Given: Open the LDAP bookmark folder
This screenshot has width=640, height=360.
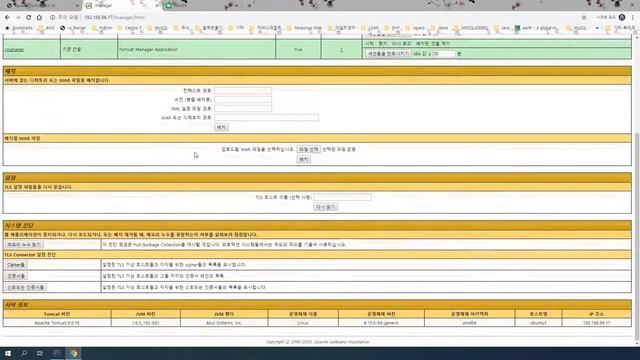Looking at the screenshot, I should coord(370,28).
